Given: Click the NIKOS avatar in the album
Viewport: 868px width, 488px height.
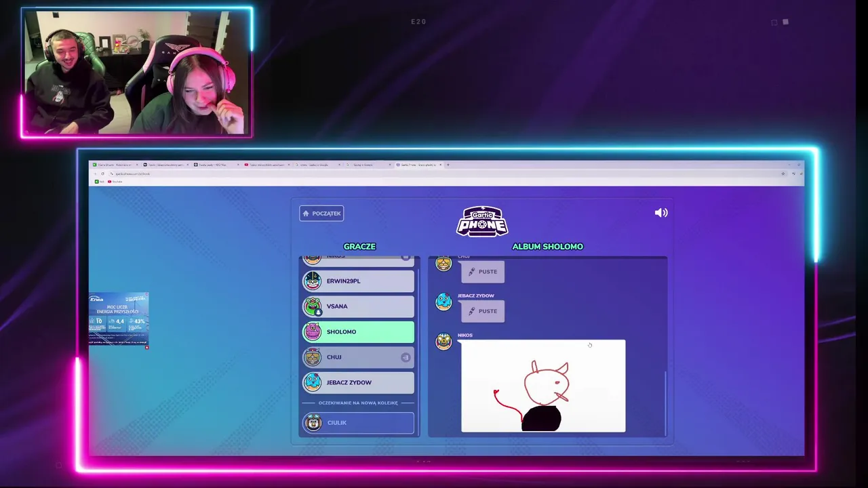Looking at the screenshot, I should click(x=443, y=342).
